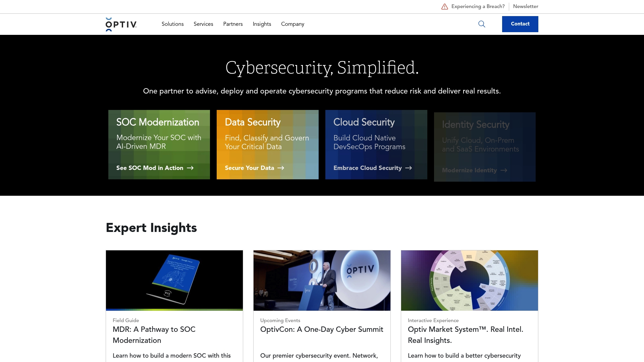Viewport: 644px width, 362px height.
Task: Open the OptivCon speaker photo thumbnail
Action: tap(322, 280)
